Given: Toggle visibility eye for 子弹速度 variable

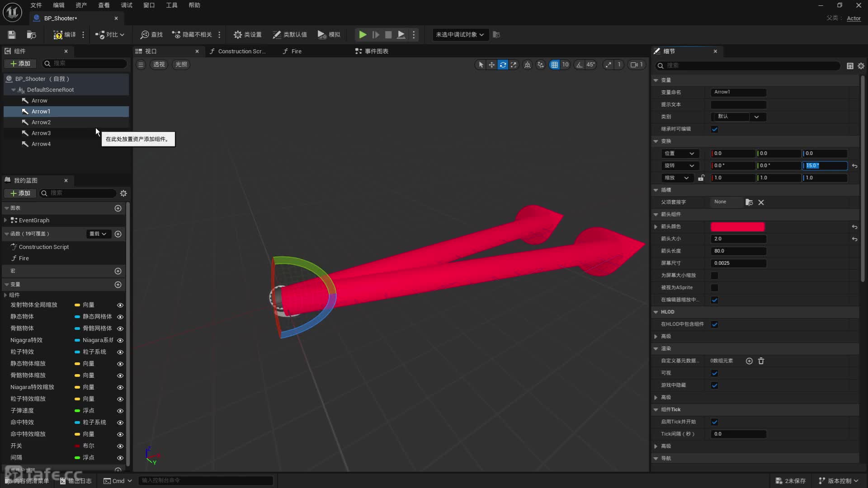Looking at the screenshot, I should (x=120, y=411).
